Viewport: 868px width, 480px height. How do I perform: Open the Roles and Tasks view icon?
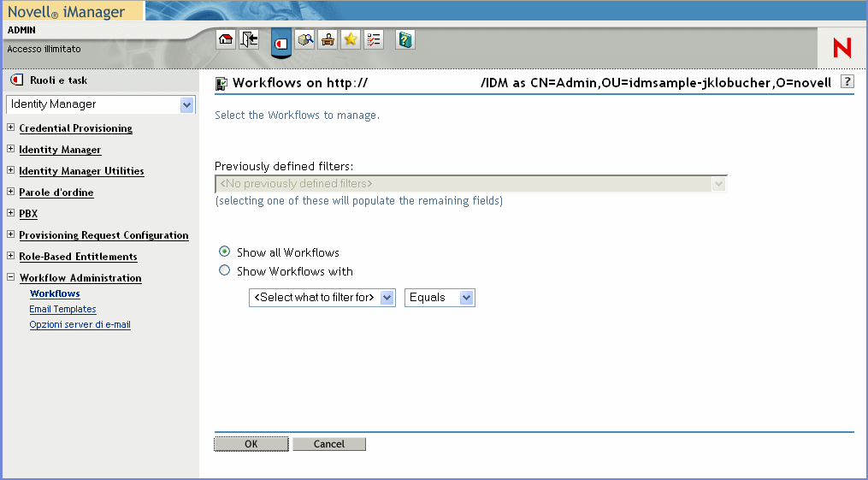[280, 43]
